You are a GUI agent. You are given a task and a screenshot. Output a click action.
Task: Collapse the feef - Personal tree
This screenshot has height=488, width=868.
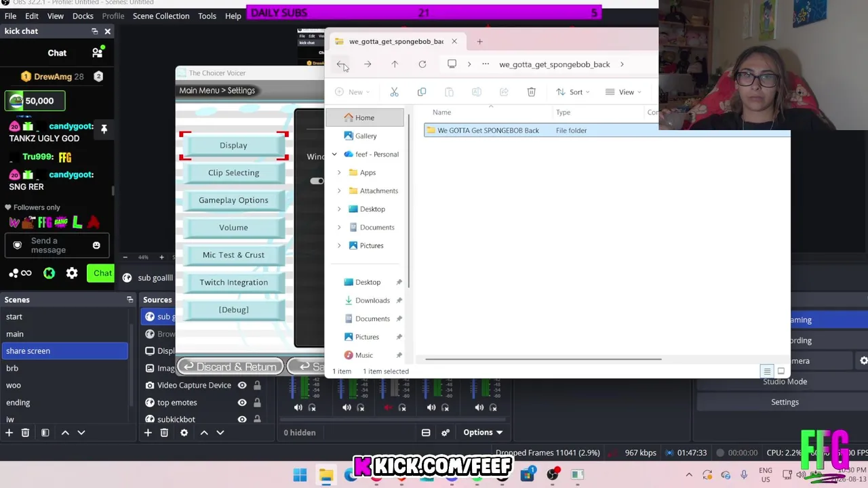(x=334, y=155)
